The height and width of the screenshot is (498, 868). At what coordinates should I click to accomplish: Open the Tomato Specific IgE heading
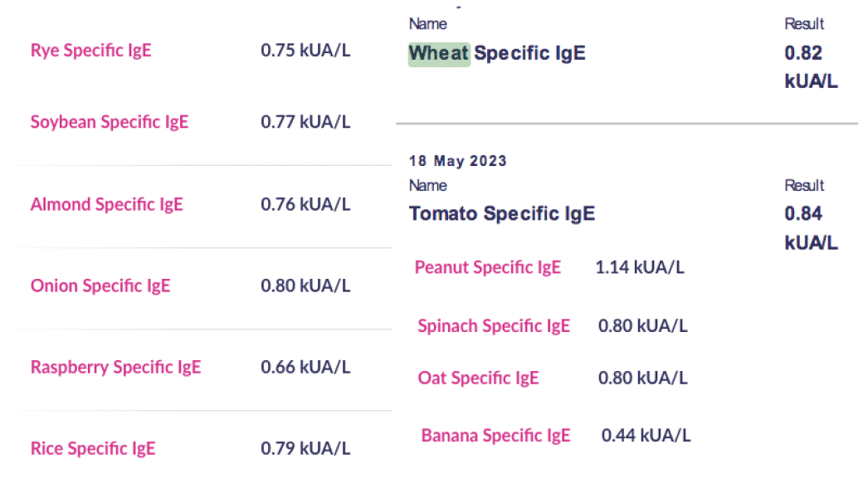click(x=502, y=214)
